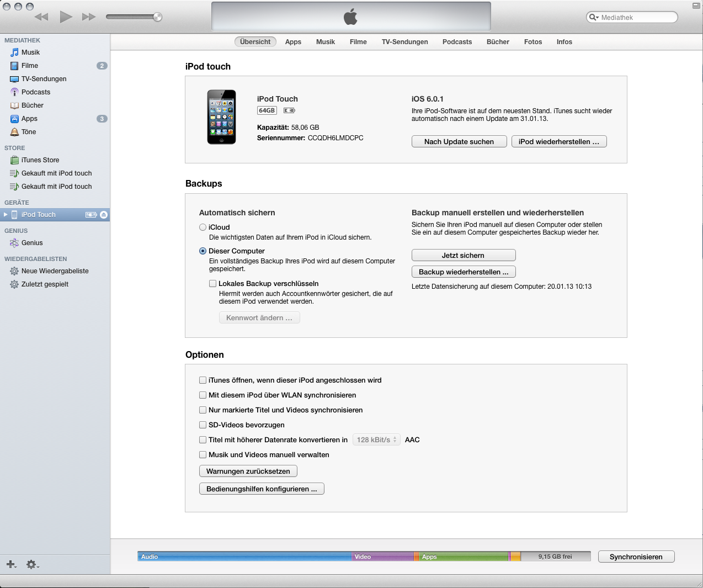Switch to the Filme tab
The width and height of the screenshot is (703, 588).
358,42
